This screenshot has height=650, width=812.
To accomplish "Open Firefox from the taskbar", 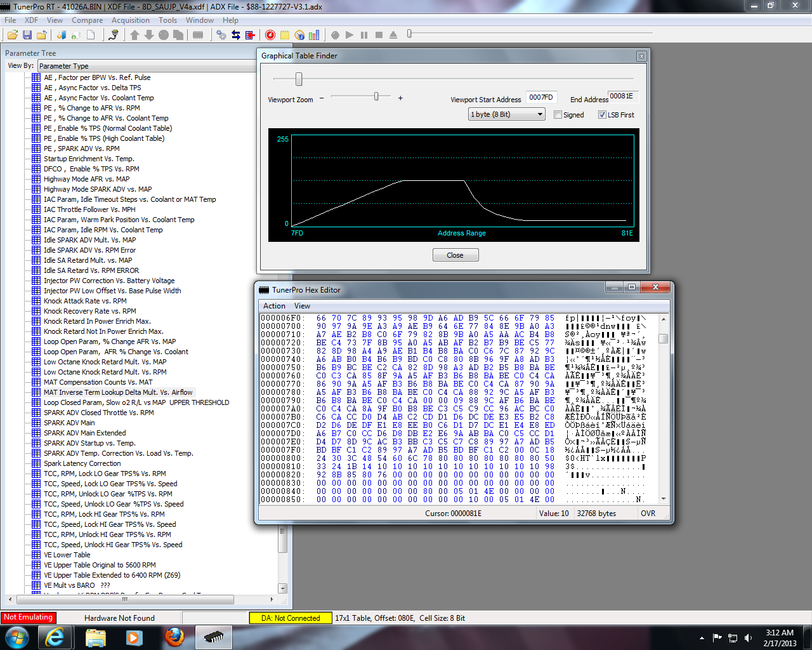I will tap(174, 637).
